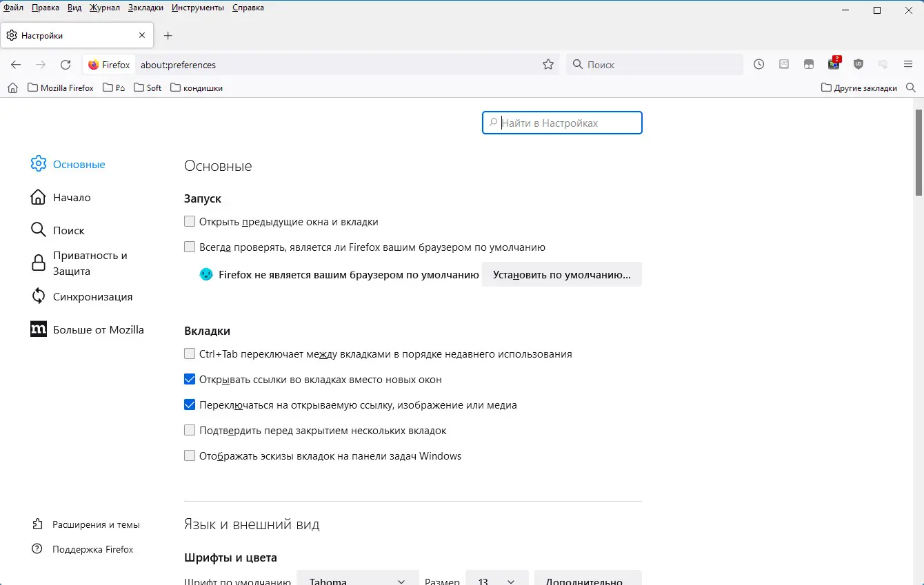Click 'Установить по умолчанию...' button
The width and height of the screenshot is (924, 585).
(x=561, y=275)
